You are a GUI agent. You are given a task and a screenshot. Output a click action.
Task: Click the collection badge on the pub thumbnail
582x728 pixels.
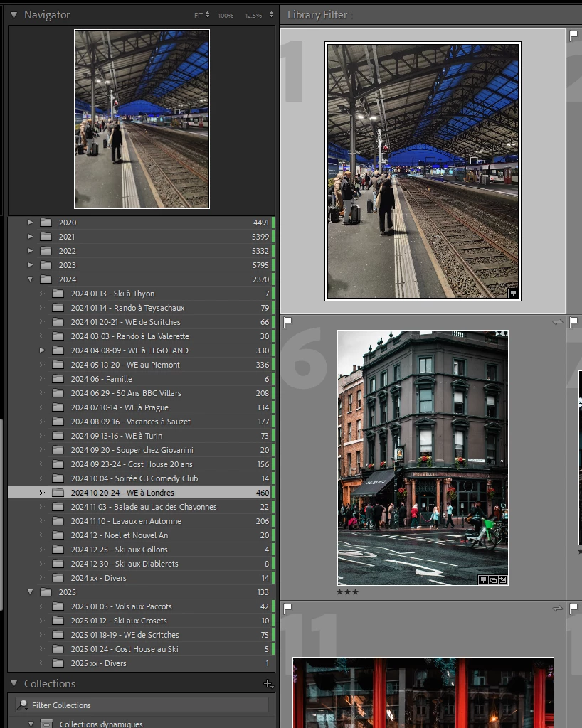[x=493, y=580]
